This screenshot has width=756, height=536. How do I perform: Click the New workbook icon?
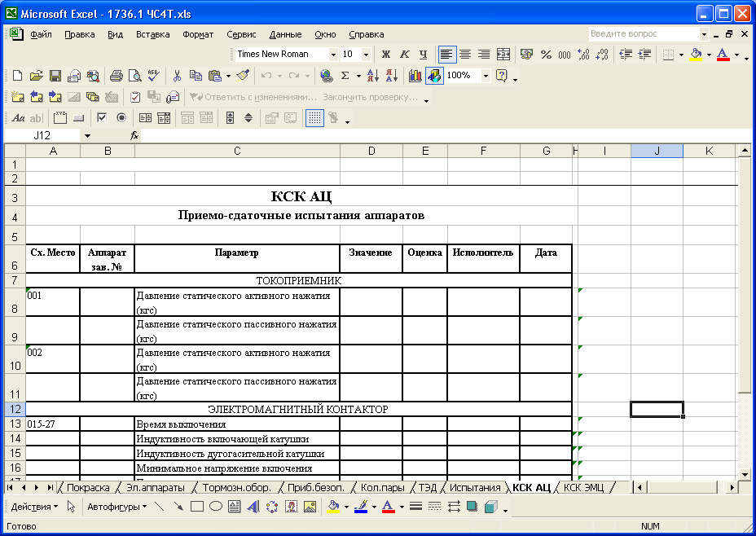point(17,76)
